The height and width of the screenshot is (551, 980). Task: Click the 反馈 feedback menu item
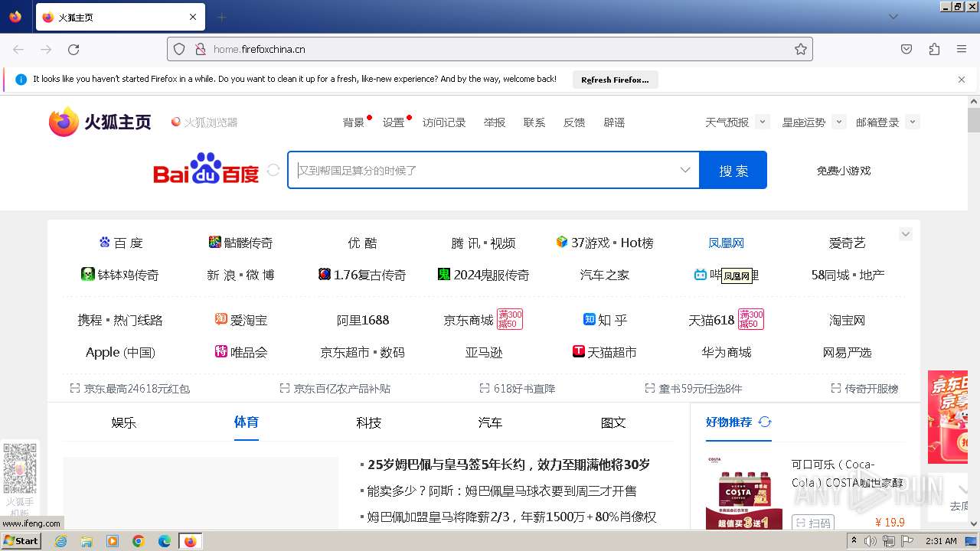(x=574, y=122)
